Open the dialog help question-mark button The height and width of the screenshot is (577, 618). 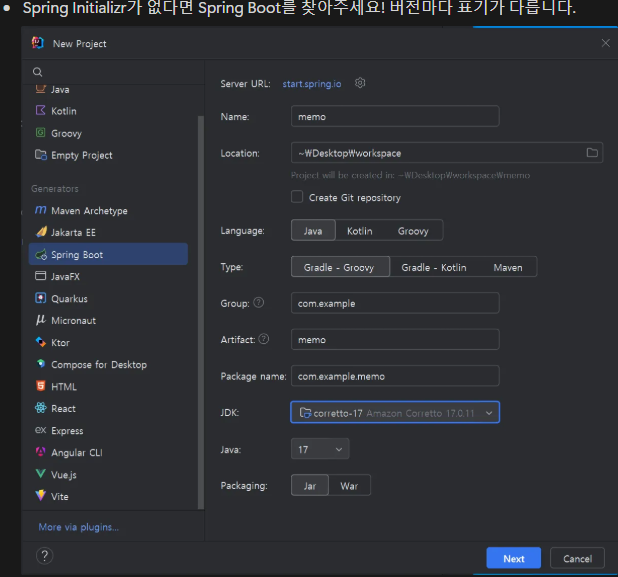[x=45, y=556]
